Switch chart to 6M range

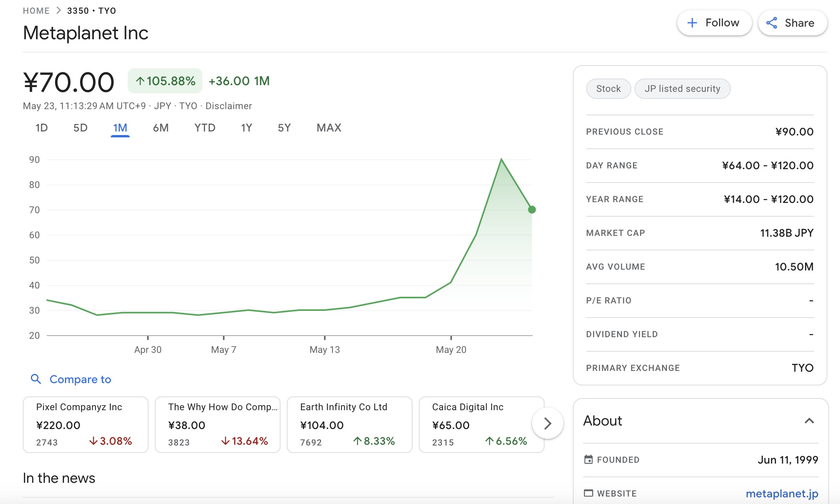[x=161, y=128]
